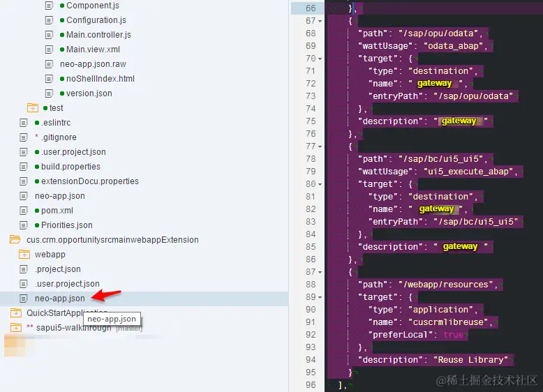The width and height of the screenshot is (543, 392).
Task: Fold the target block at line 80
Action: [320, 184]
